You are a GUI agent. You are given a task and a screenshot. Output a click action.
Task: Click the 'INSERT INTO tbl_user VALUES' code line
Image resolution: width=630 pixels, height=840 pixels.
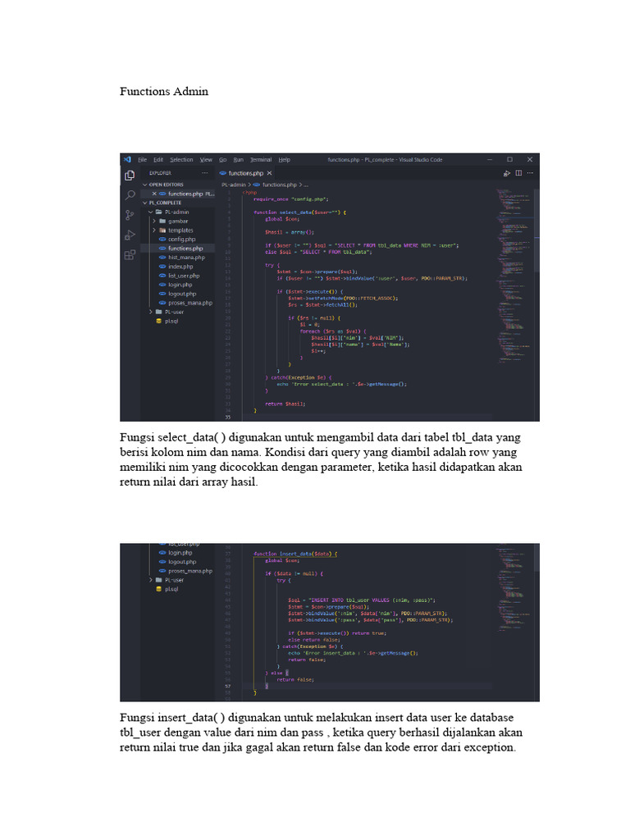[x=362, y=600]
